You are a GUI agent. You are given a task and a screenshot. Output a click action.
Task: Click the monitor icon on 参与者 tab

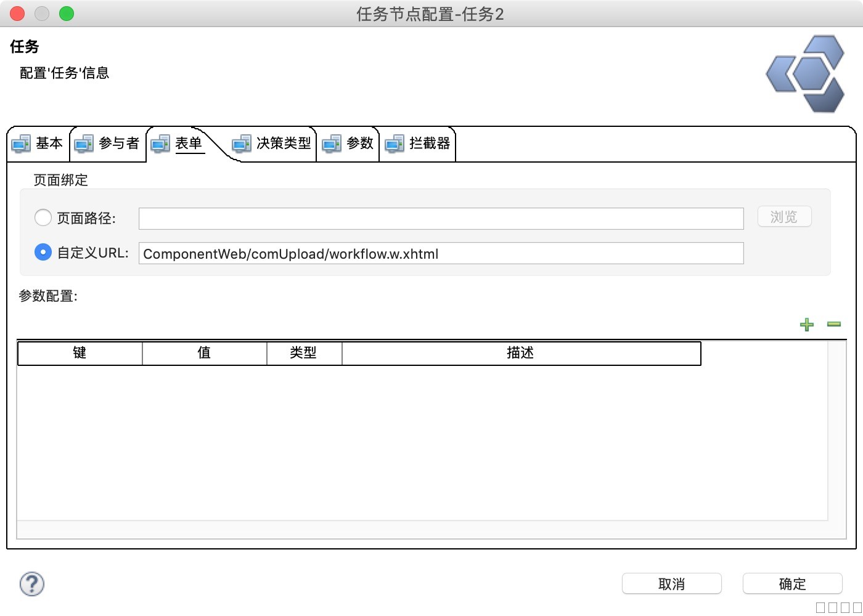click(84, 144)
